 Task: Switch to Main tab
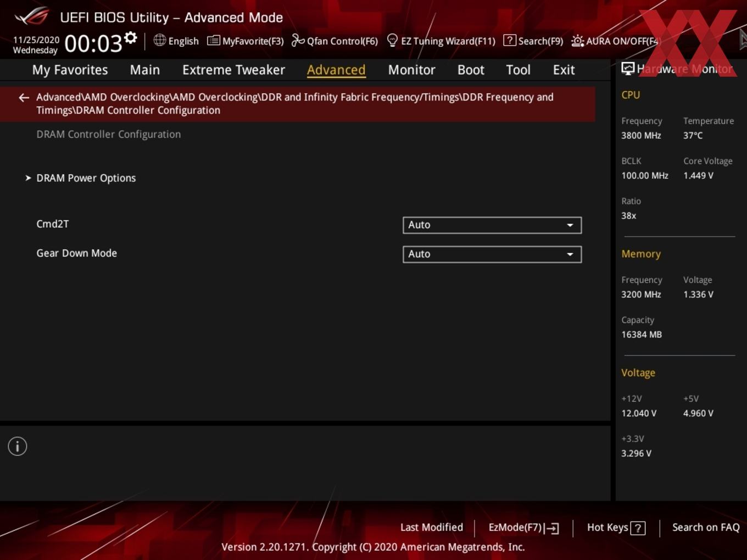pos(145,70)
